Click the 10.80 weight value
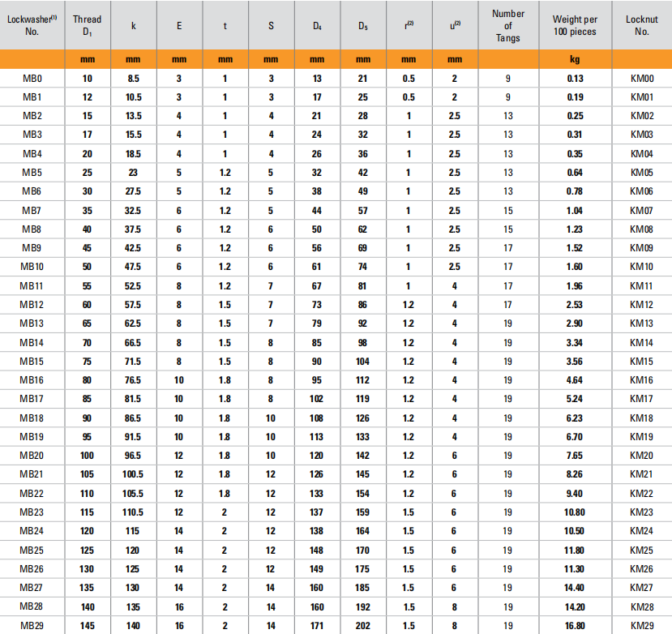This screenshot has width=672, height=634. (x=574, y=512)
